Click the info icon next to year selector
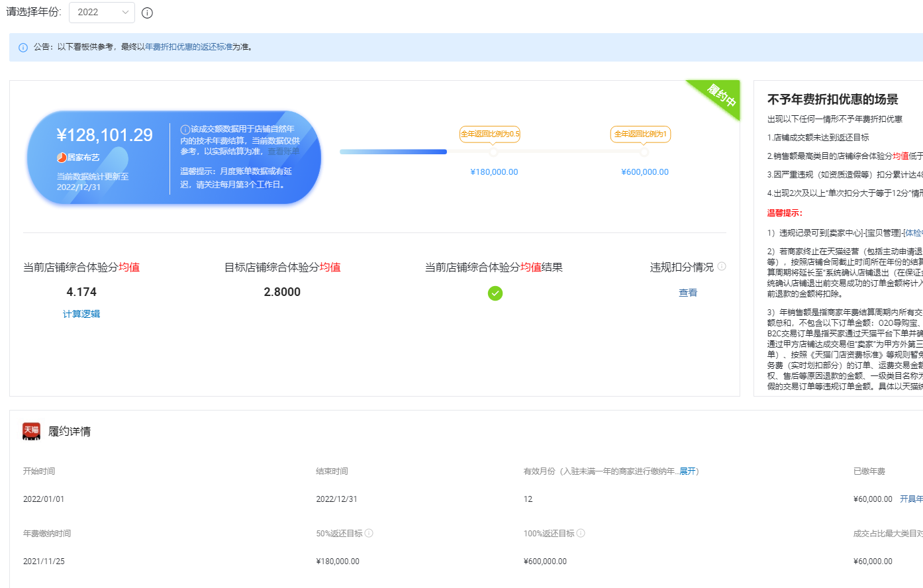The height and width of the screenshot is (588, 923). coord(148,13)
